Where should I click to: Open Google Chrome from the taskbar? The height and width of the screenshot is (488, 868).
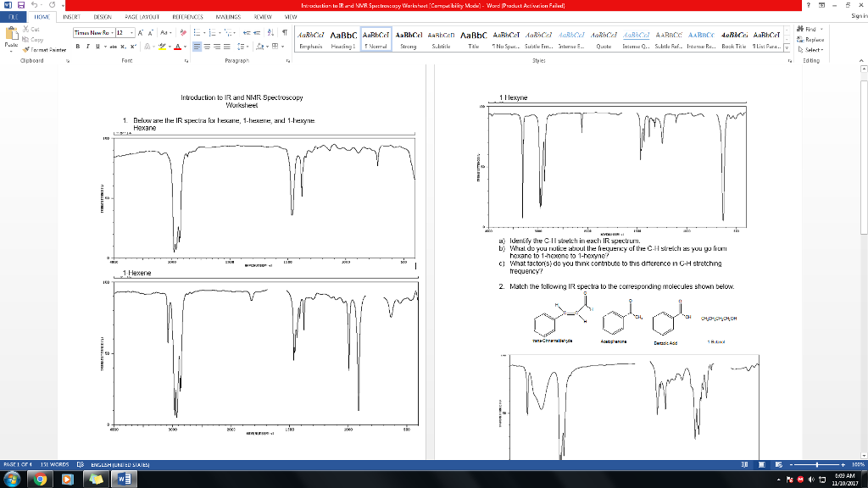(x=40, y=480)
